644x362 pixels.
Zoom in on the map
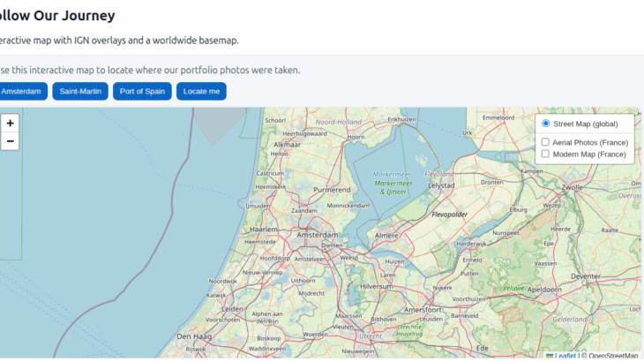click(10, 123)
